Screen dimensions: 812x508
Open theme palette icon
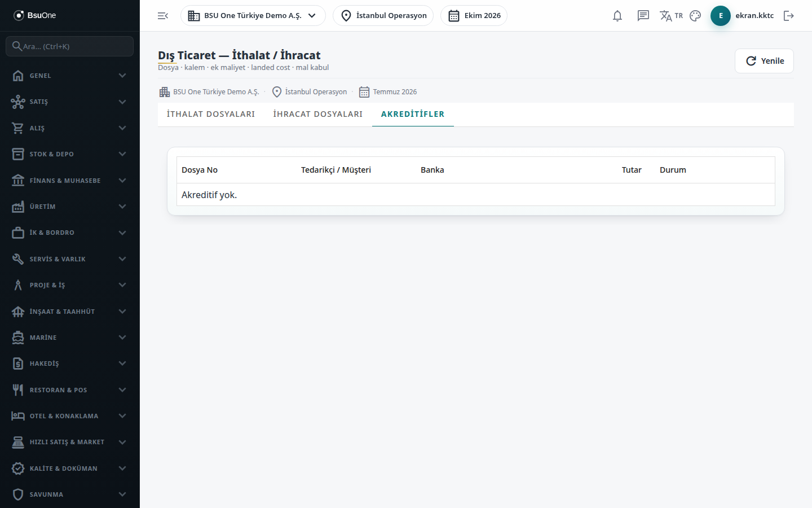point(695,16)
